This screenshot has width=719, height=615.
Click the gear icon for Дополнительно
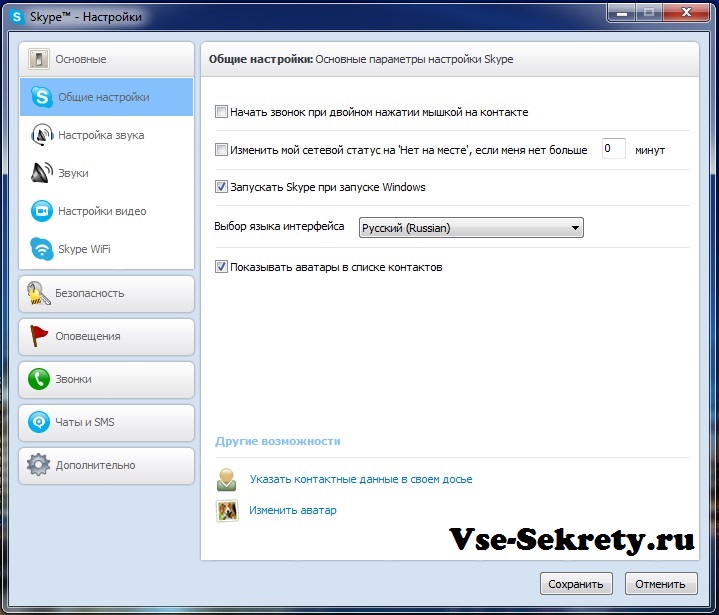tap(39, 465)
